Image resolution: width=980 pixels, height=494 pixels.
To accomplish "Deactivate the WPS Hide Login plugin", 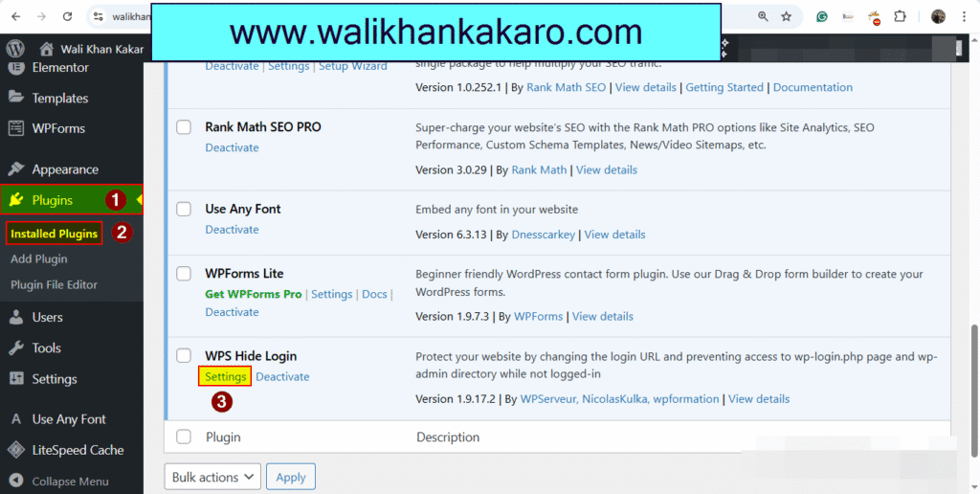I will click(x=282, y=376).
